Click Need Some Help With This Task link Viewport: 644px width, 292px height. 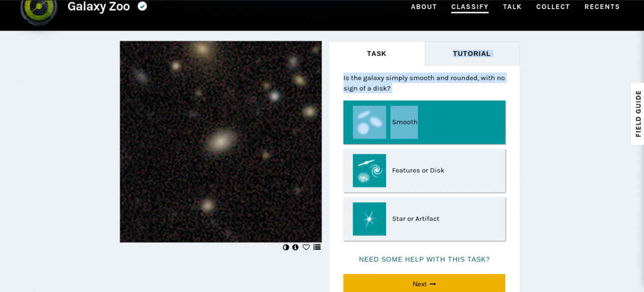point(424,259)
